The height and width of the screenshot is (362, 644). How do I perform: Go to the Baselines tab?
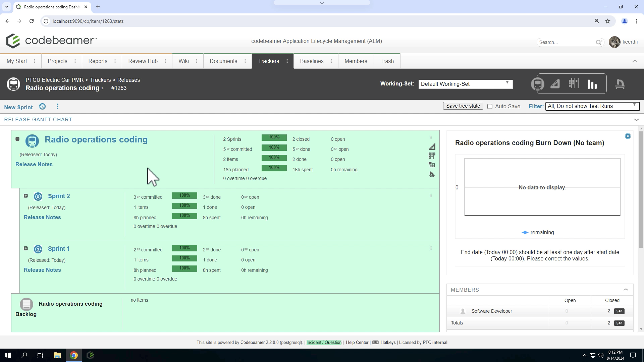click(x=312, y=61)
